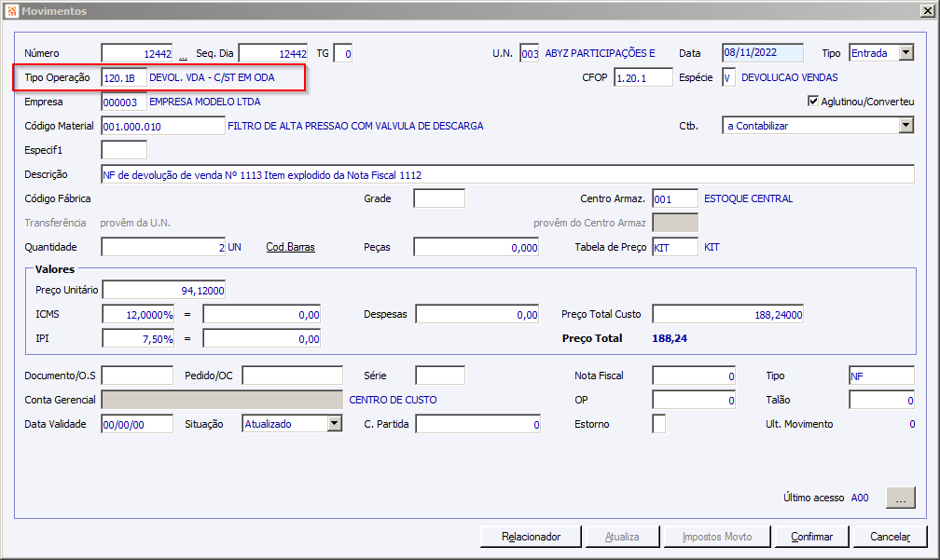Click the Especif1 input field
This screenshot has width=940, height=560.
click(124, 150)
